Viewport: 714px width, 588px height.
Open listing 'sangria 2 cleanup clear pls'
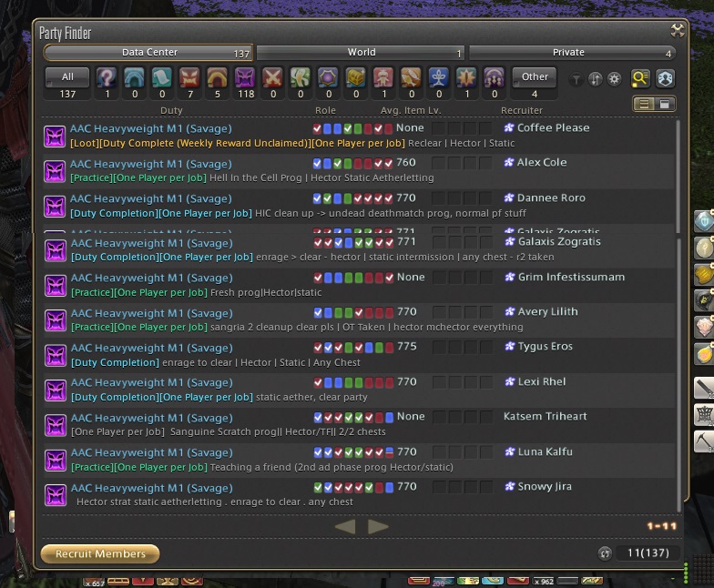point(366,328)
